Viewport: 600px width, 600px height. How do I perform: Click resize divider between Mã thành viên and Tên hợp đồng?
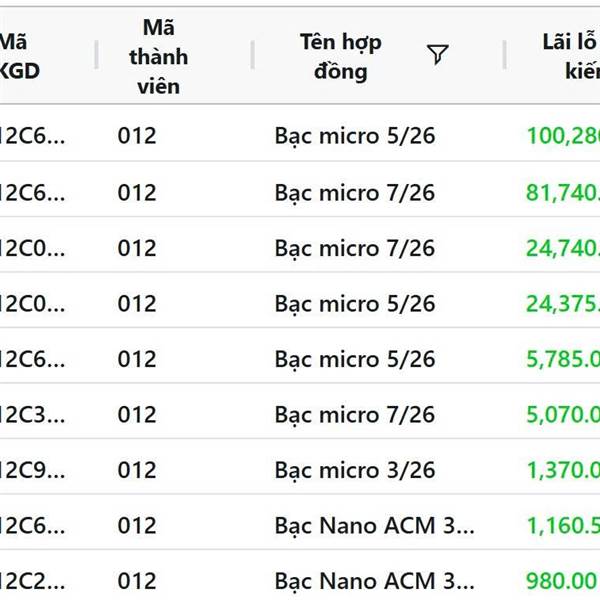pyautogui.click(x=252, y=56)
